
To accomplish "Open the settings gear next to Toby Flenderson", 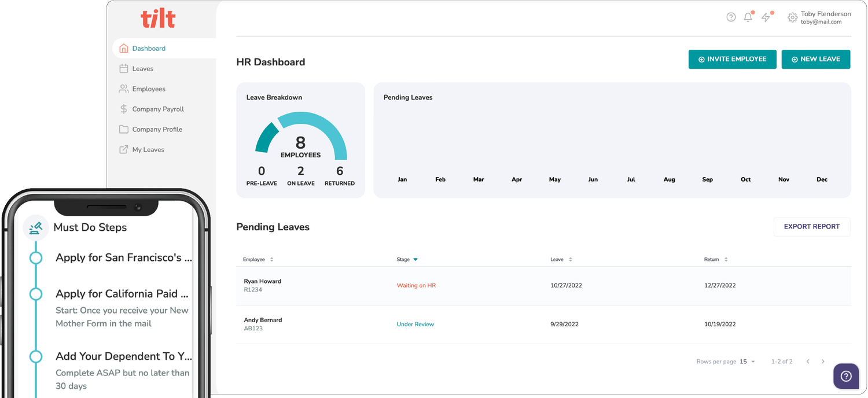I will [793, 17].
